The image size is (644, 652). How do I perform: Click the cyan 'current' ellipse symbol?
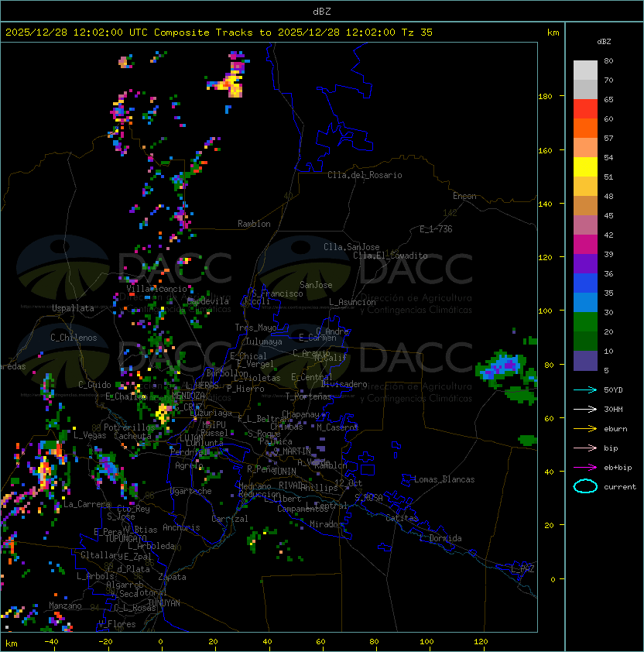pos(585,486)
